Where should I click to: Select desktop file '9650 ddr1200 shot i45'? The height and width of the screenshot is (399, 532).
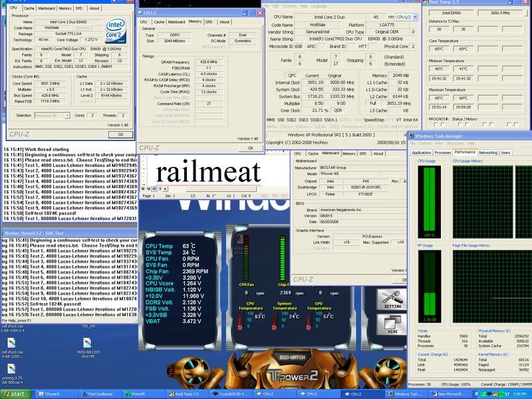click(x=88, y=348)
